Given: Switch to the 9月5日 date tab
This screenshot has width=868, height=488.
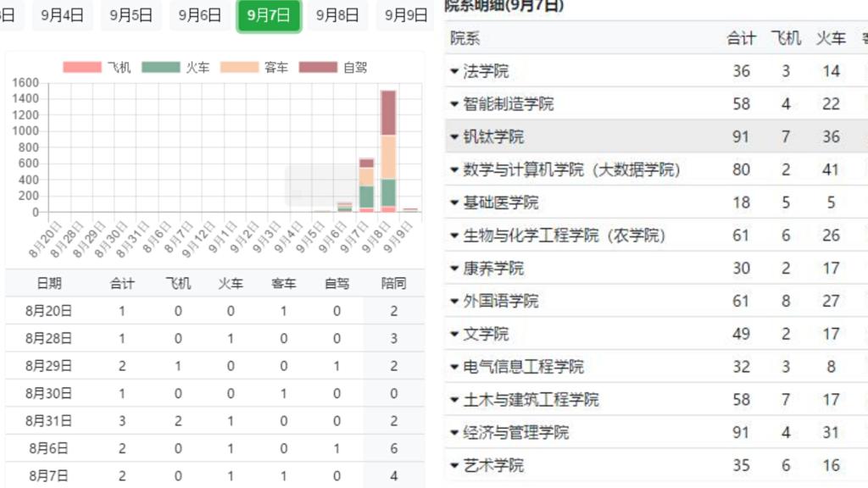Looking at the screenshot, I should coord(131,15).
